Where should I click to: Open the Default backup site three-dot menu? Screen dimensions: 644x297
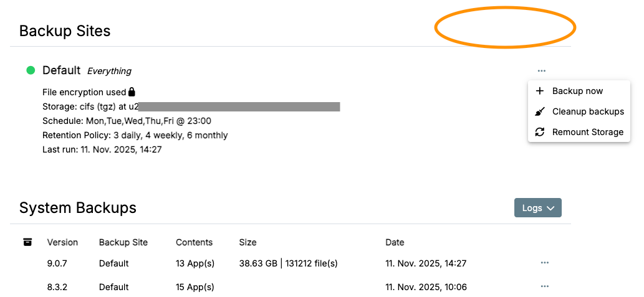click(x=541, y=71)
